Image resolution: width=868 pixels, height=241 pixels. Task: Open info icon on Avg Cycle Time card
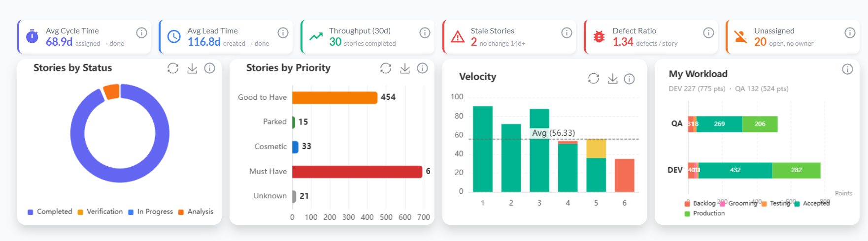[x=141, y=32]
